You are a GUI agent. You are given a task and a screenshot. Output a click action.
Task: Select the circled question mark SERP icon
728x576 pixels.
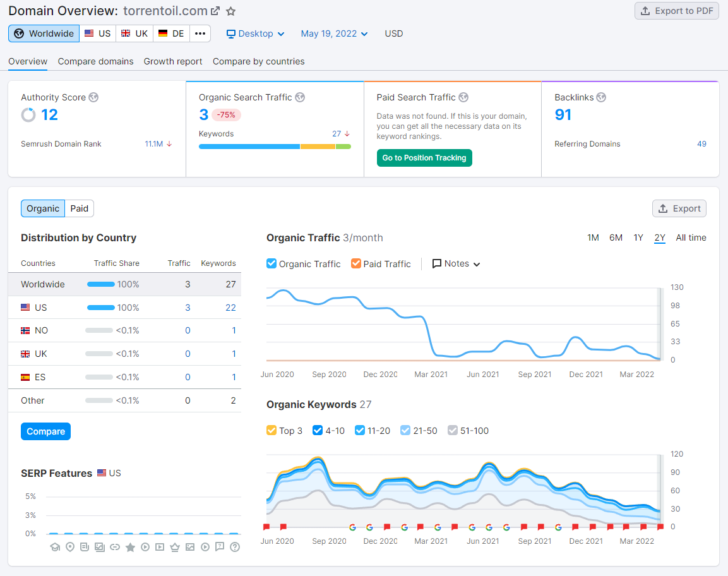pos(235,547)
